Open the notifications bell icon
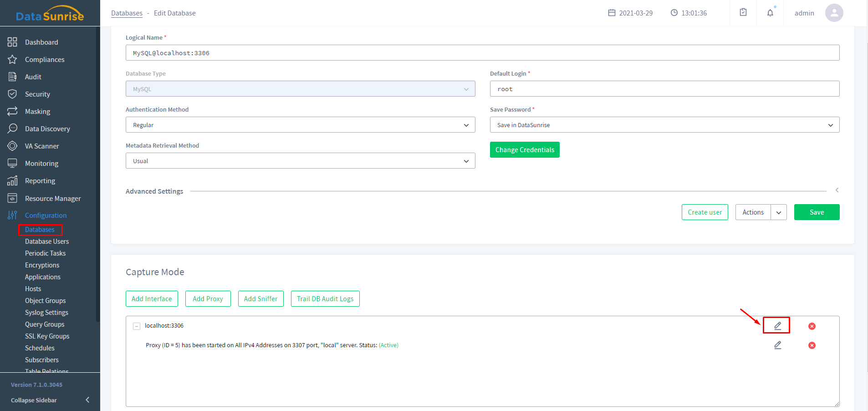This screenshot has width=868, height=411. [770, 13]
